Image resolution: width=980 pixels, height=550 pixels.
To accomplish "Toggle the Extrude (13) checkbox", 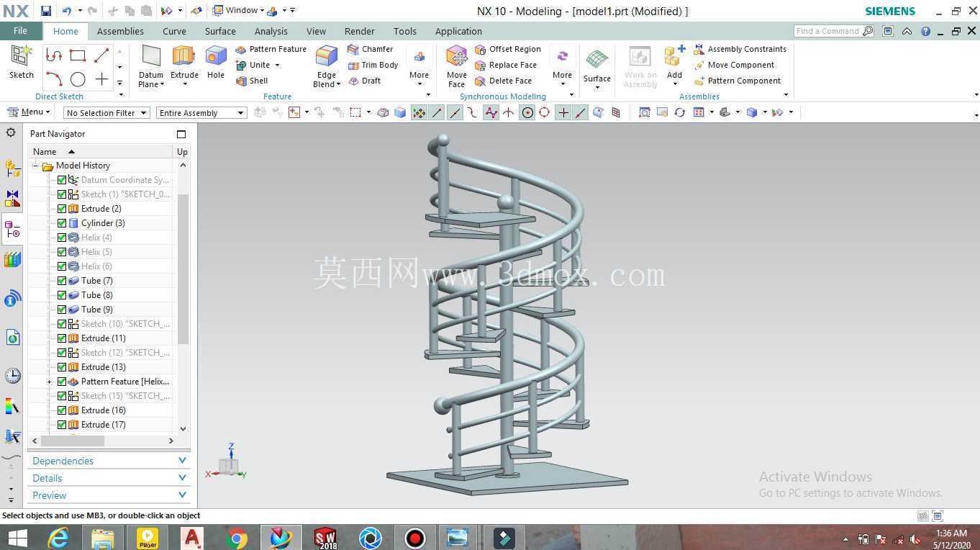I will [62, 367].
